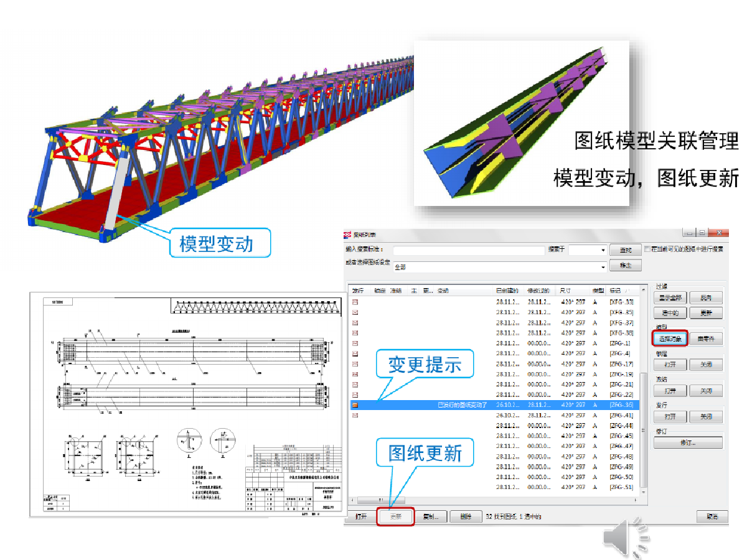Click the 取消 cancel button
Viewport: 747px width, 560px height.
[712, 516]
